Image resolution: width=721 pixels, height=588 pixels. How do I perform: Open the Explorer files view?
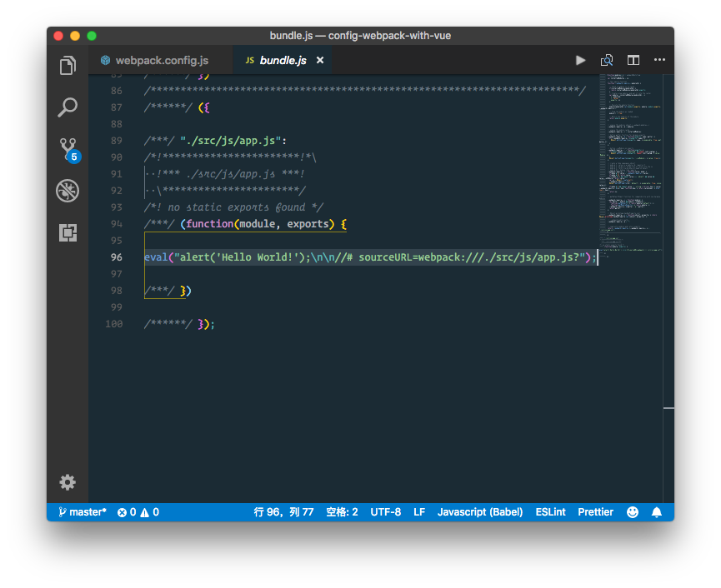pos(68,66)
